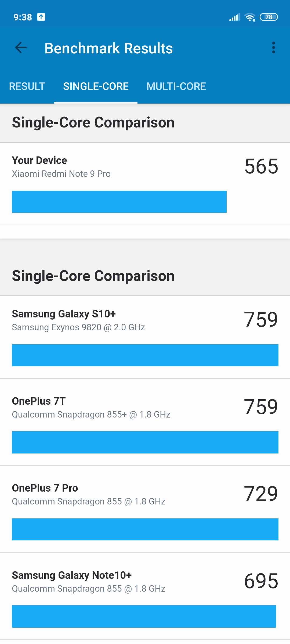Tap the Wi-Fi status icon
Image resolution: width=290 pixels, height=644 pixels.
tap(250, 17)
